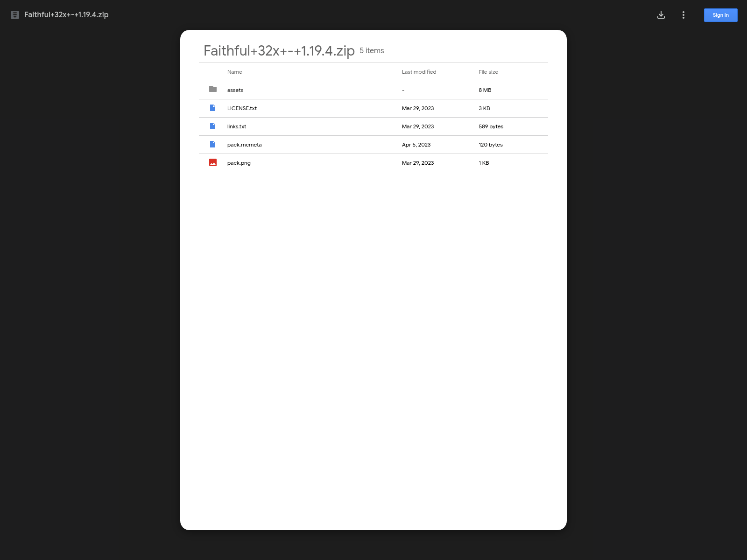Click the 3 KB file size value
The height and width of the screenshot is (560, 747).
(x=484, y=108)
